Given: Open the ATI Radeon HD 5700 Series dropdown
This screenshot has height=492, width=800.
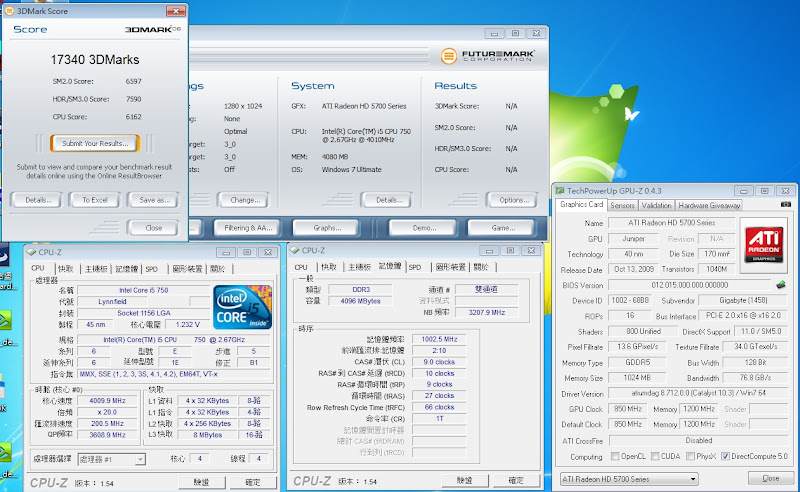Looking at the screenshot, I should pyautogui.click(x=630, y=479).
